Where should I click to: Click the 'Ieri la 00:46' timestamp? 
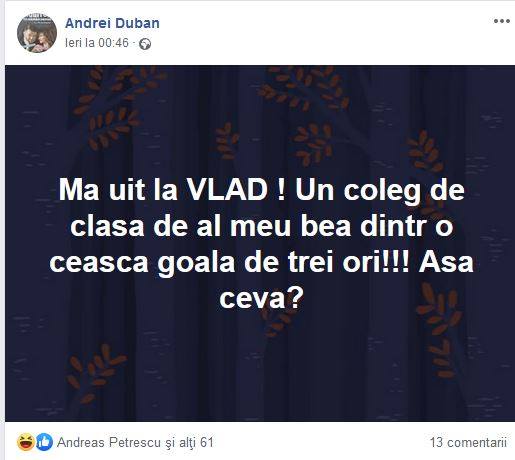[97, 43]
